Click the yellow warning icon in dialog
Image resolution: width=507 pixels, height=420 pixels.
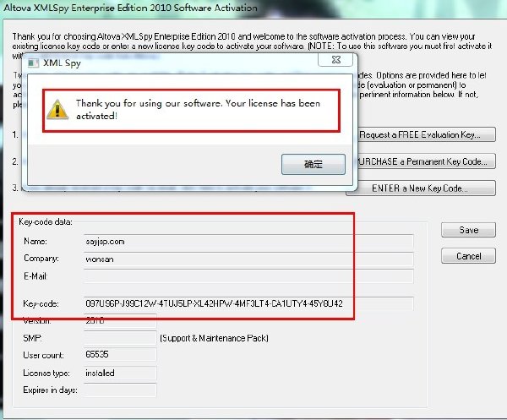click(57, 109)
